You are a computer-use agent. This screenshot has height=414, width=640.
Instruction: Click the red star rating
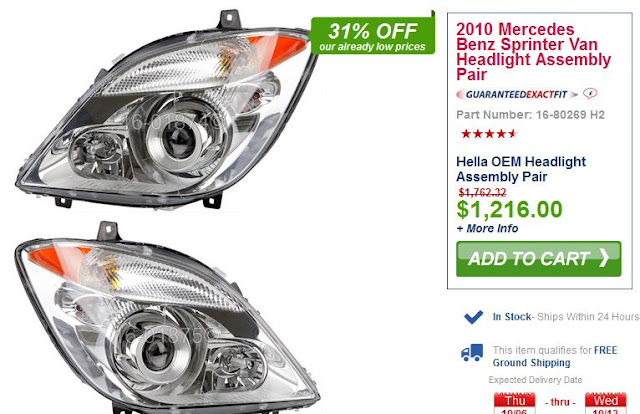489,134
